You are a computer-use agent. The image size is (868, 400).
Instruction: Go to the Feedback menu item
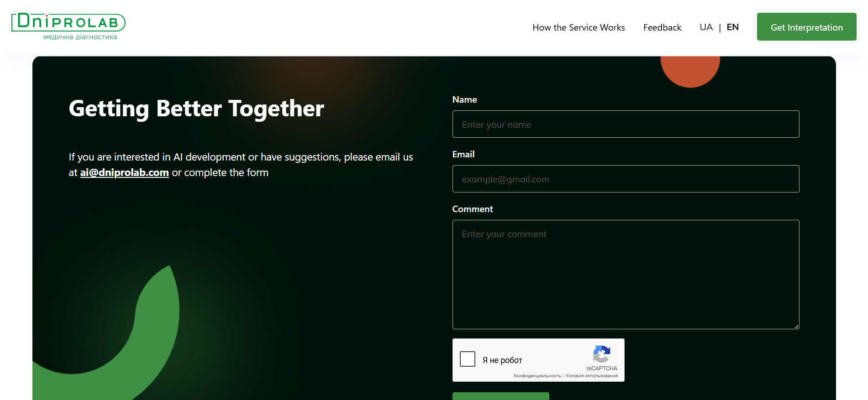pos(662,27)
